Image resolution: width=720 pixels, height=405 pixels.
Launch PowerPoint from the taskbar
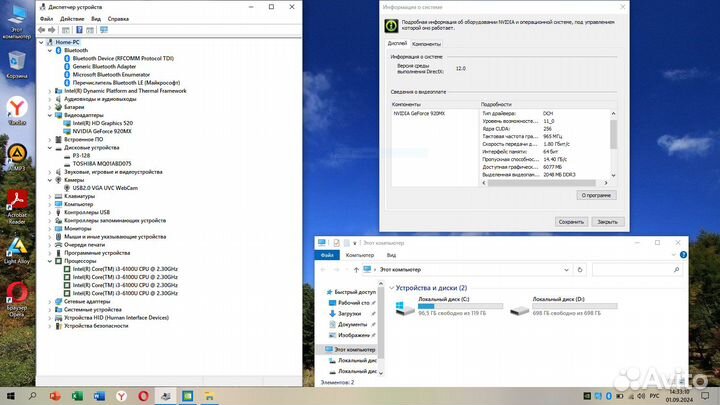click(x=55, y=396)
